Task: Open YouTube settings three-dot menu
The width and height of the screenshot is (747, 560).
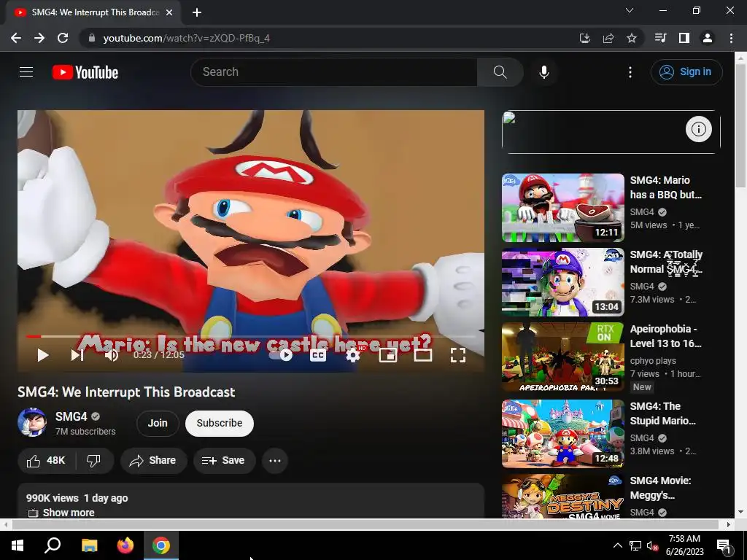Action: pyautogui.click(x=630, y=72)
